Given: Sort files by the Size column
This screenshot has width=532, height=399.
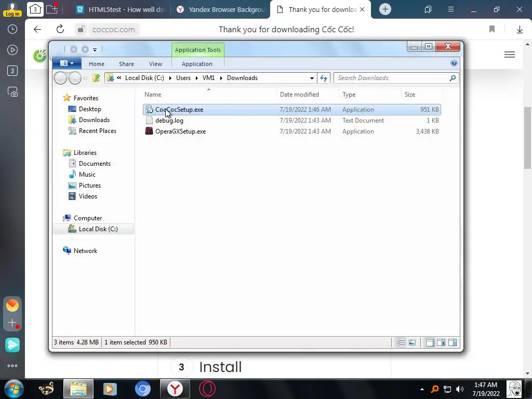Looking at the screenshot, I should 422,95.
